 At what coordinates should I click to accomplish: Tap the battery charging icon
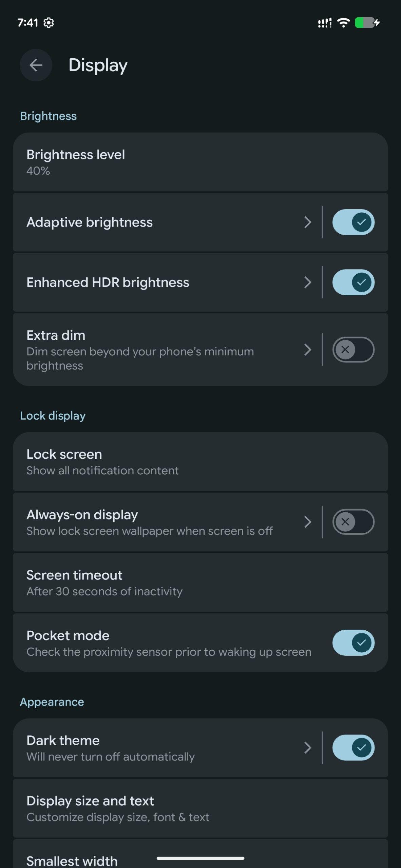click(367, 23)
